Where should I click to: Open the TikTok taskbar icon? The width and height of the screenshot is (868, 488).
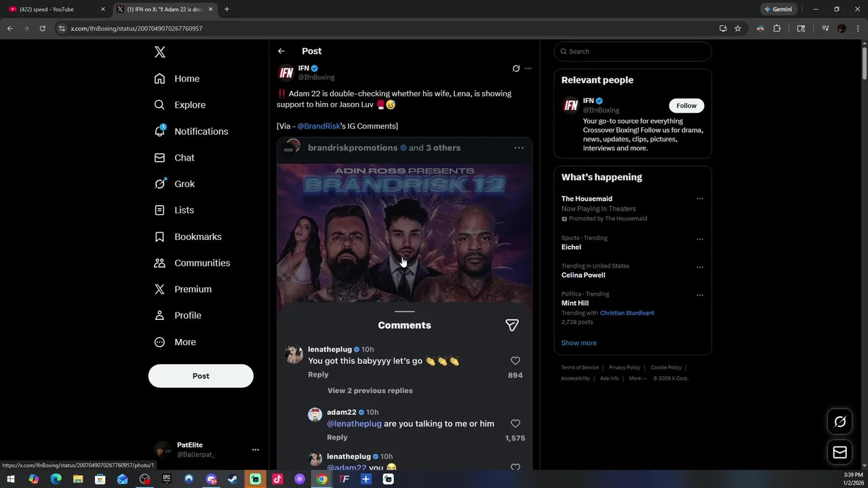click(277, 479)
